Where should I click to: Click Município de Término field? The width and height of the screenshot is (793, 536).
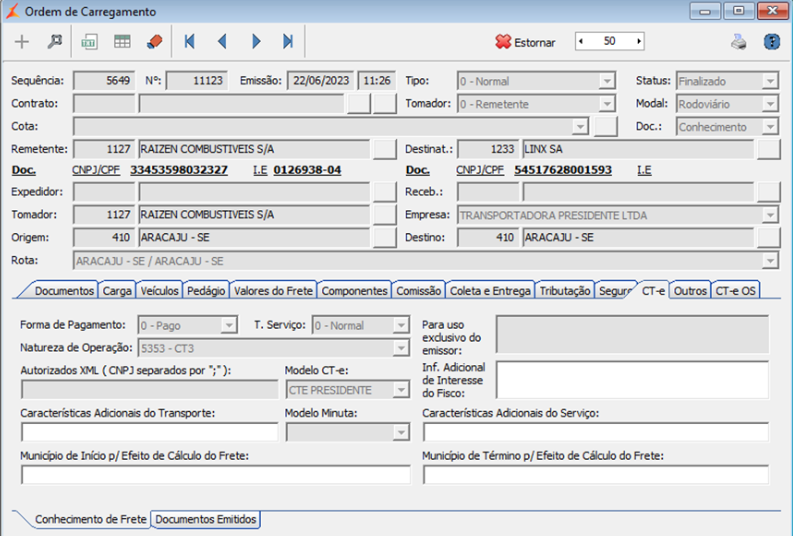pyautogui.click(x=596, y=475)
